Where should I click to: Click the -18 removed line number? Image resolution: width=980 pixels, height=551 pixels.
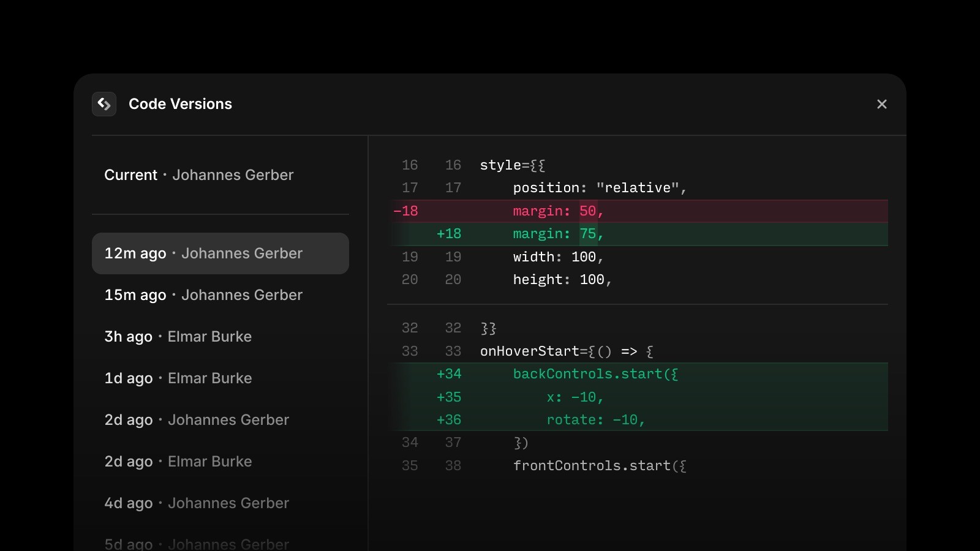[405, 211]
